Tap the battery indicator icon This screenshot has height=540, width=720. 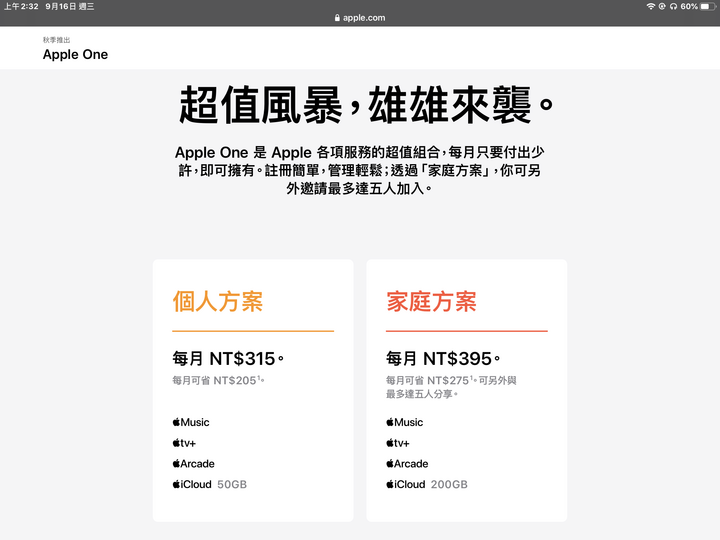pyautogui.click(x=708, y=6)
